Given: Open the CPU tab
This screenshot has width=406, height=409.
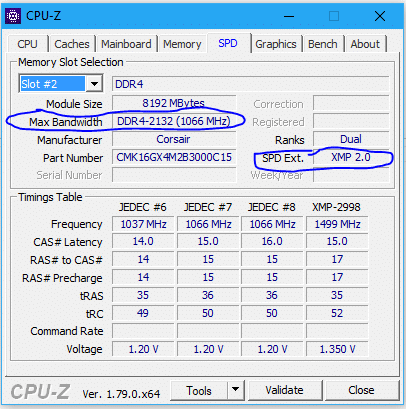Looking at the screenshot, I should 27,44.
